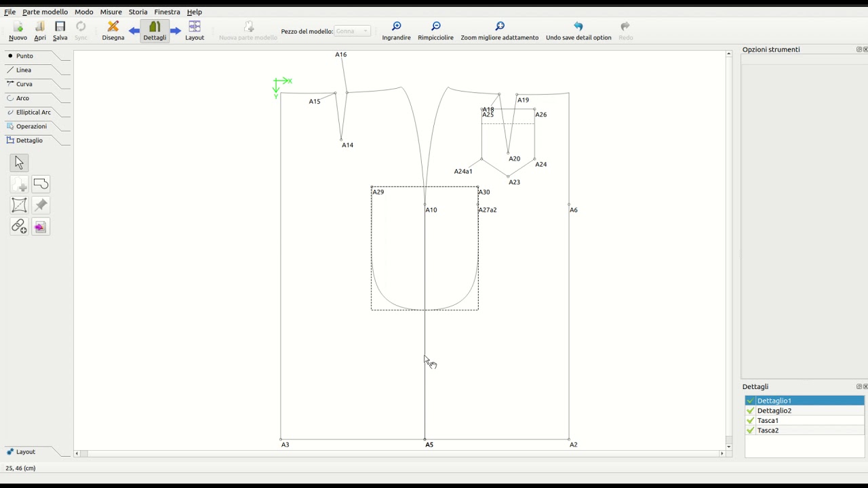This screenshot has width=868, height=488.
Task: Expand the Linea tool group
Action: (37, 70)
